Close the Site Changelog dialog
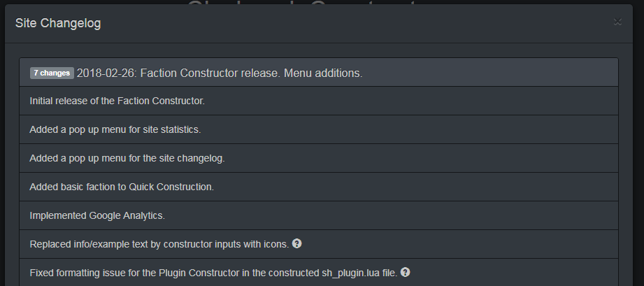This screenshot has width=644, height=286. [617, 22]
